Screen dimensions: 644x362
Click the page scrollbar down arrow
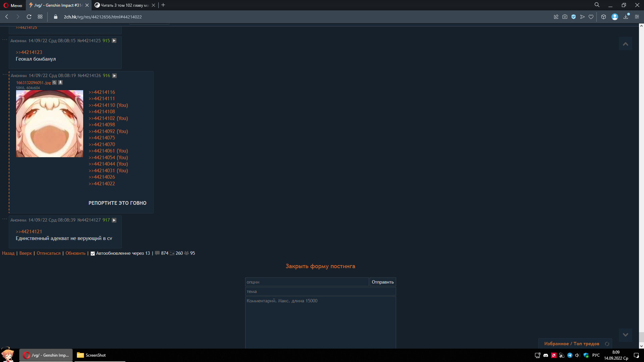tap(641, 346)
